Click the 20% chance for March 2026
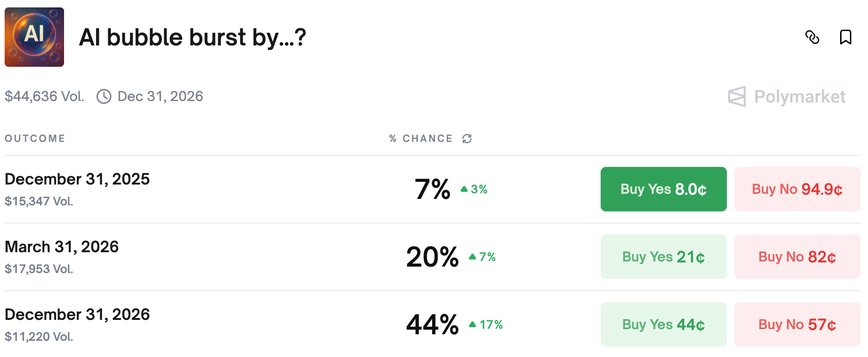 (x=432, y=257)
